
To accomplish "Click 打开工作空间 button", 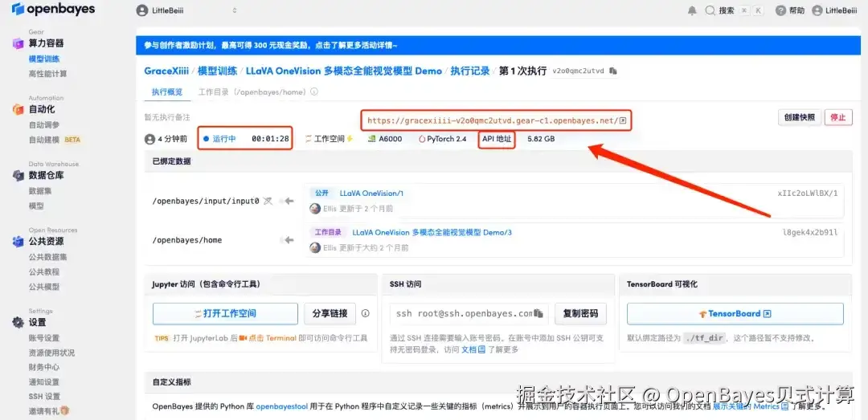I will tap(225, 314).
